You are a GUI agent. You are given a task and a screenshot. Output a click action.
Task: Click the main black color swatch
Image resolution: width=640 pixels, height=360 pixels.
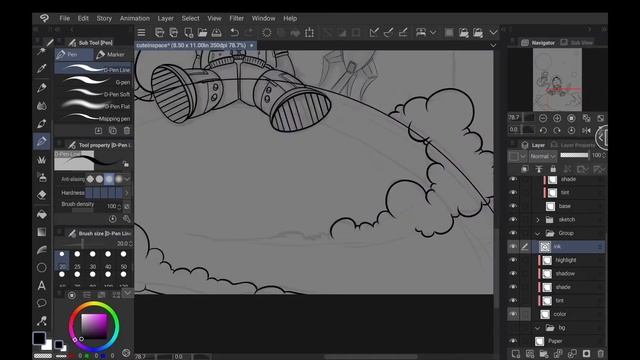point(39,338)
